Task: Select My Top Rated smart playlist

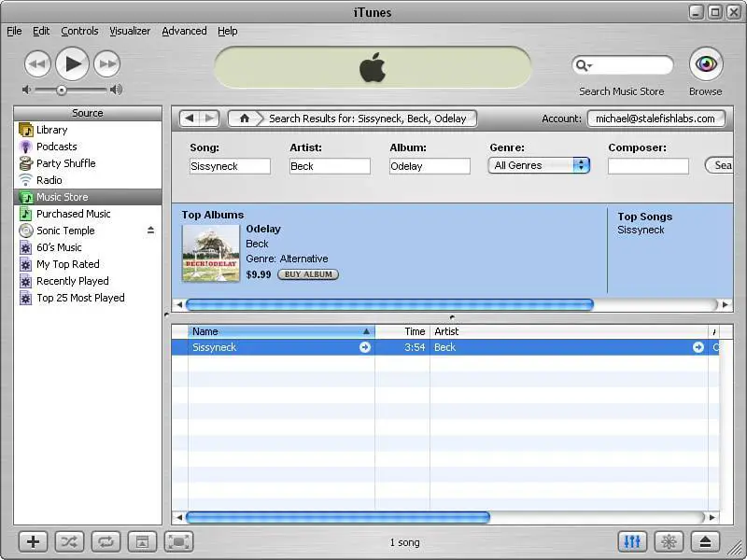Action: pyautogui.click(x=88, y=264)
